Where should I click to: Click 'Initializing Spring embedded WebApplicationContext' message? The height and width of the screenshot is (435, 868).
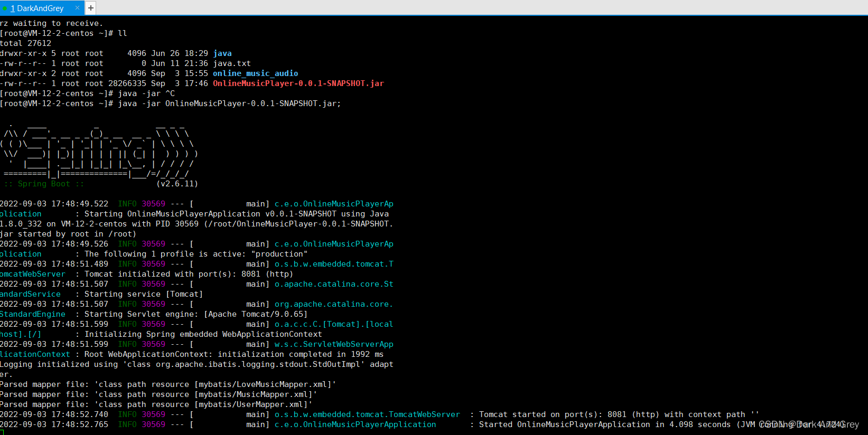[203, 334]
